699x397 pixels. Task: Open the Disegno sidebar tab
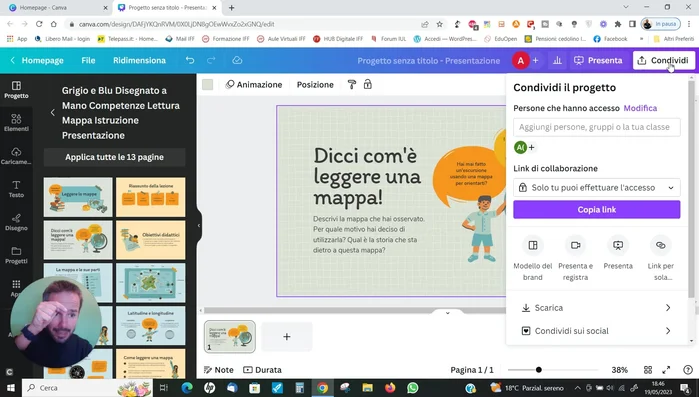click(x=16, y=221)
